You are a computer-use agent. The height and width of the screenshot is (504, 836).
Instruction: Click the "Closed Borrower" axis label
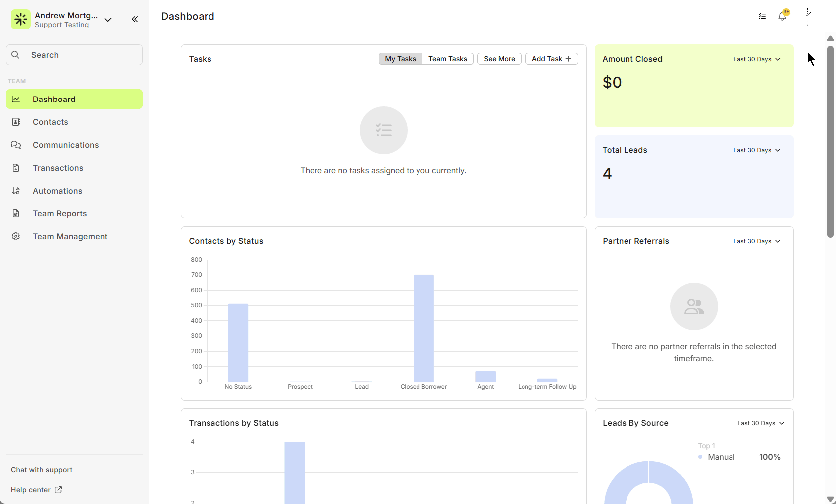tap(423, 387)
